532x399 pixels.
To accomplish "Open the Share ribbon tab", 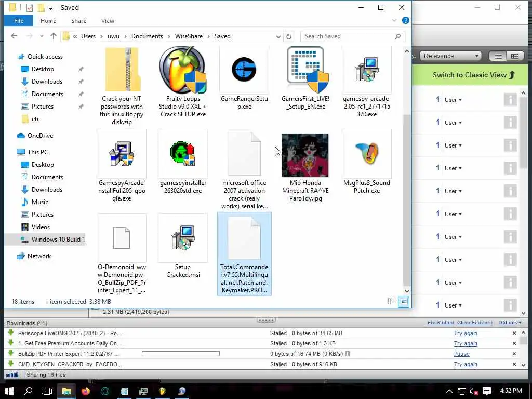I will click(79, 21).
